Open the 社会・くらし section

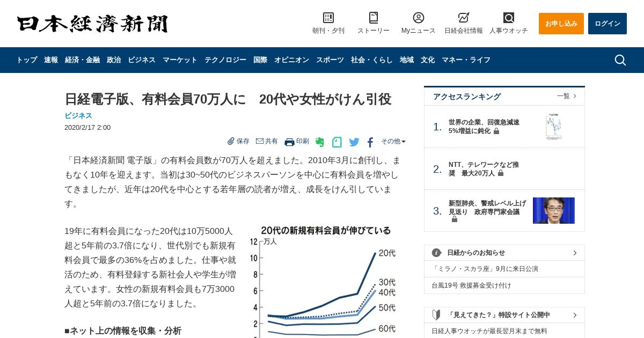[372, 60]
